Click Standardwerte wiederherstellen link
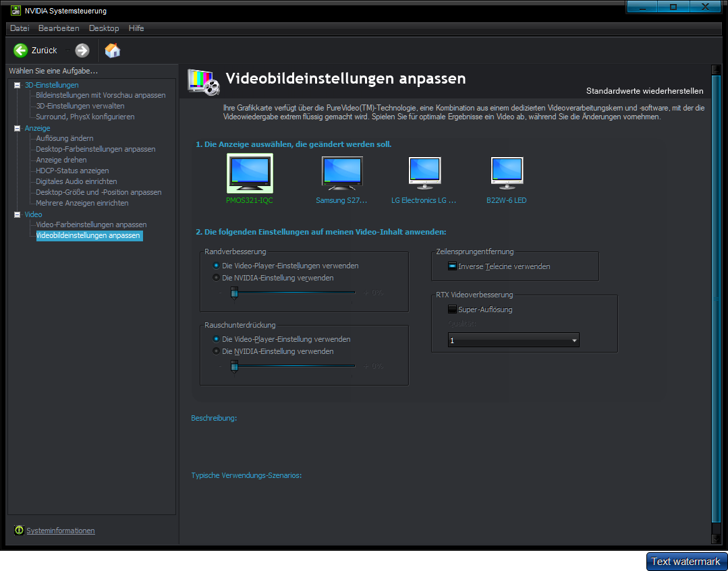The width and height of the screenshot is (728, 571). click(x=644, y=91)
